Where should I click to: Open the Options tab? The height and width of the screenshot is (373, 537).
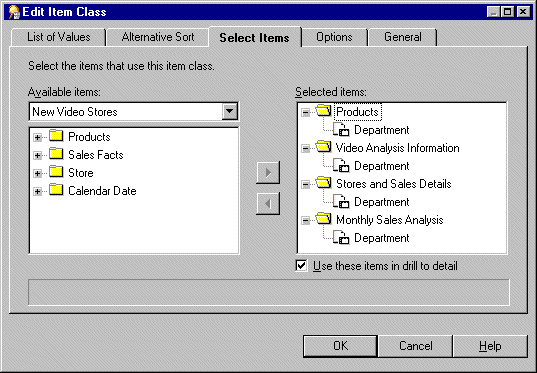pos(334,37)
